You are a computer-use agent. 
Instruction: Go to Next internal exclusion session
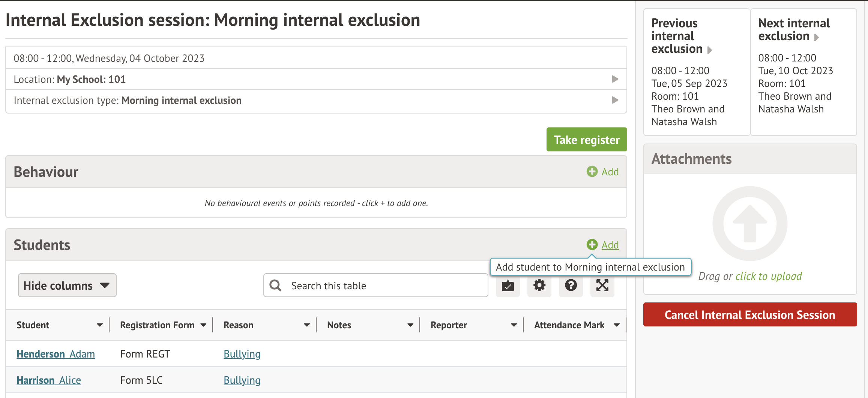(x=794, y=30)
